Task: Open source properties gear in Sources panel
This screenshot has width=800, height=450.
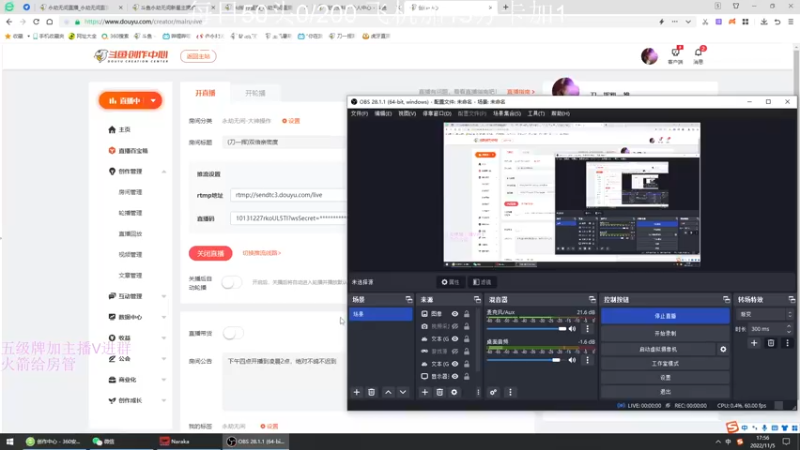Action: 454,392
